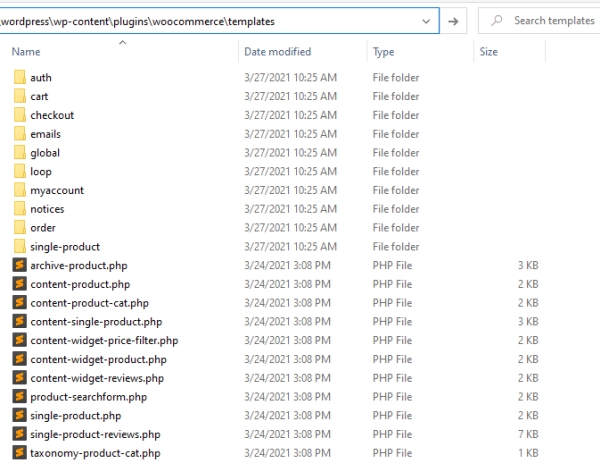Select the file content-product-cat.php
This screenshot has width=600, height=471.
pyautogui.click(x=90, y=303)
